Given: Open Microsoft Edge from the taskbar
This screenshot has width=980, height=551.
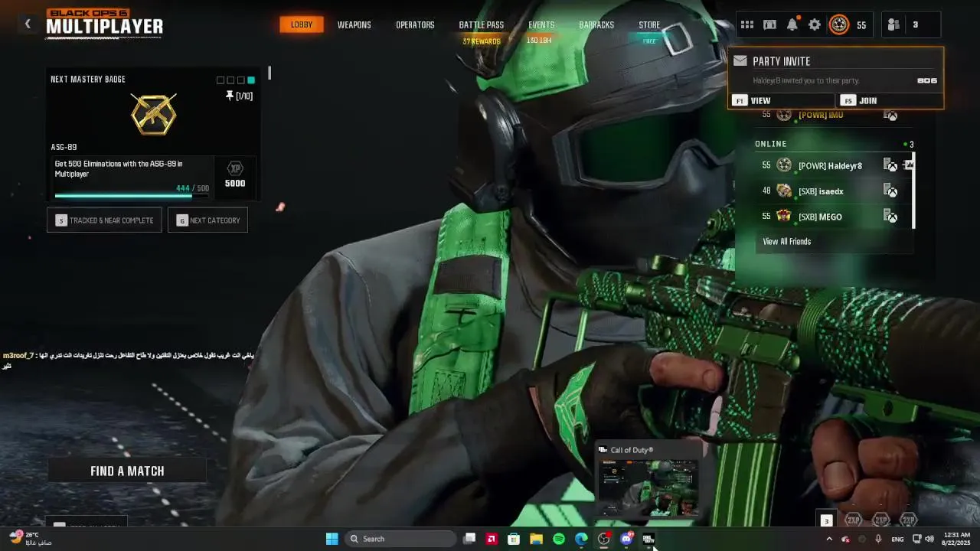Looking at the screenshot, I should (x=581, y=539).
